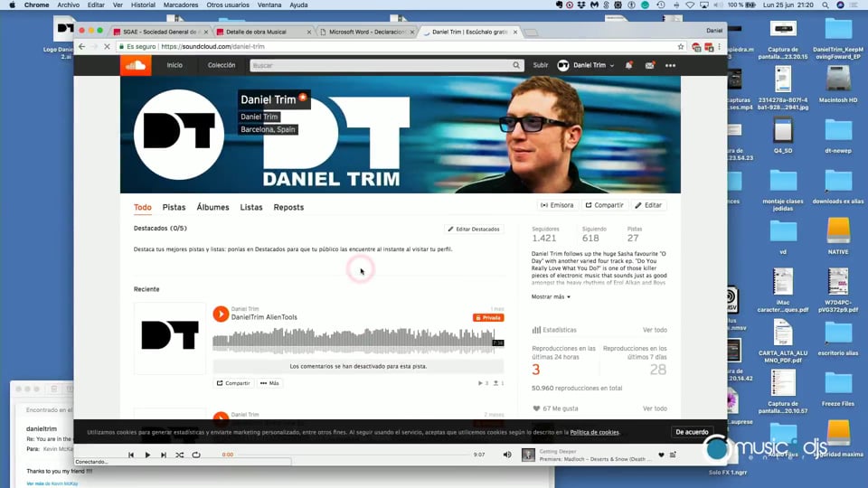The height and width of the screenshot is (488, 868).
Task: Skip to next track in player bar
Action: pyautogui.click(x=164, y=455)
